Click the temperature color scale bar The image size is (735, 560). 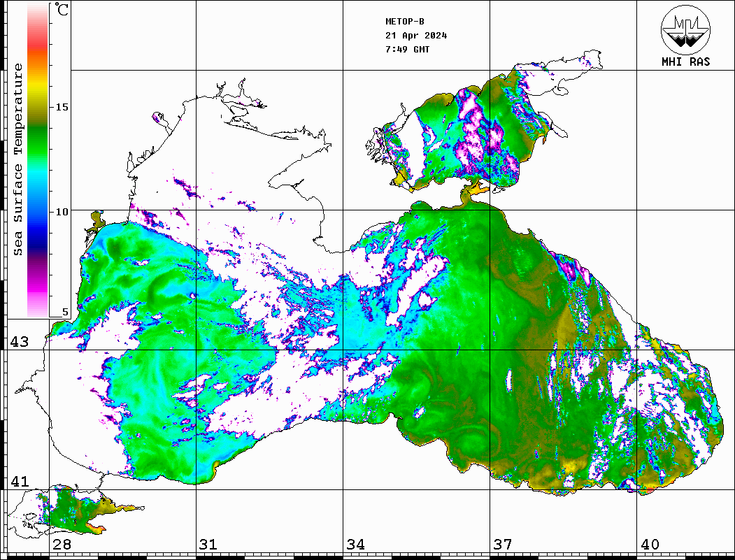tap(38, 160)
